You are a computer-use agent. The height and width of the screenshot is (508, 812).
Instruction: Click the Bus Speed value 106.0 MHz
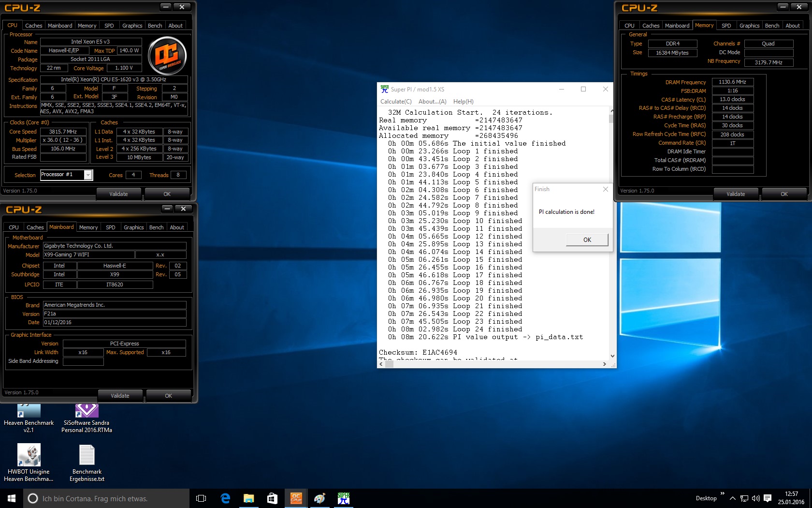(x=63, y=149)
